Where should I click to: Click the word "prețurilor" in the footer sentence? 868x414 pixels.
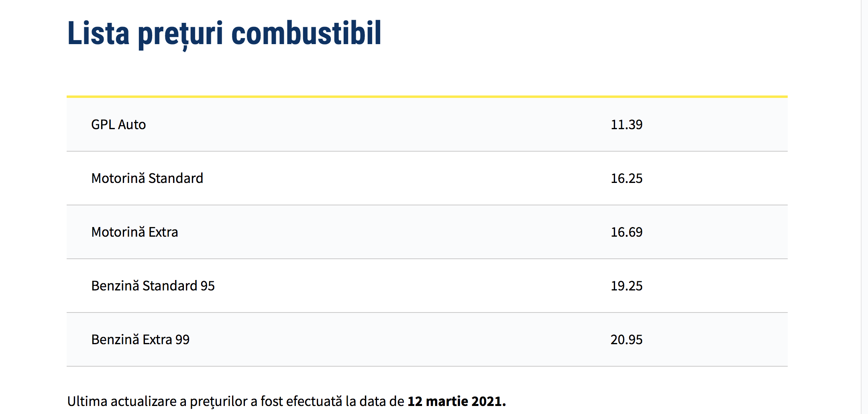(x=218, y=402)
